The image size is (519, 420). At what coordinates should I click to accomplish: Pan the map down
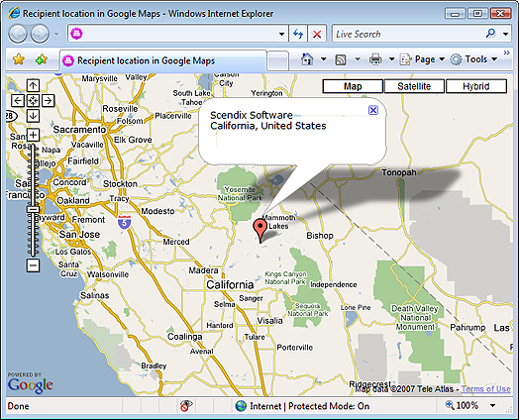33,116
